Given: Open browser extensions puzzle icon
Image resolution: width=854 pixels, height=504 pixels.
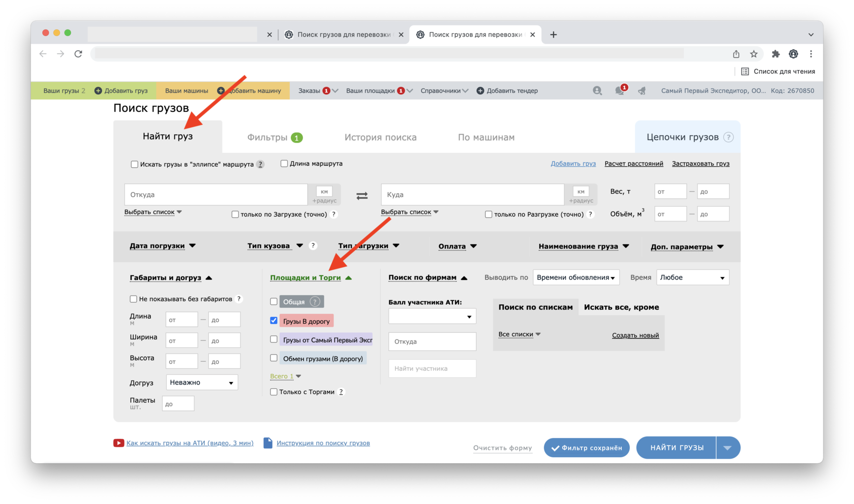Looking at the screenshot, I should 775,54.
